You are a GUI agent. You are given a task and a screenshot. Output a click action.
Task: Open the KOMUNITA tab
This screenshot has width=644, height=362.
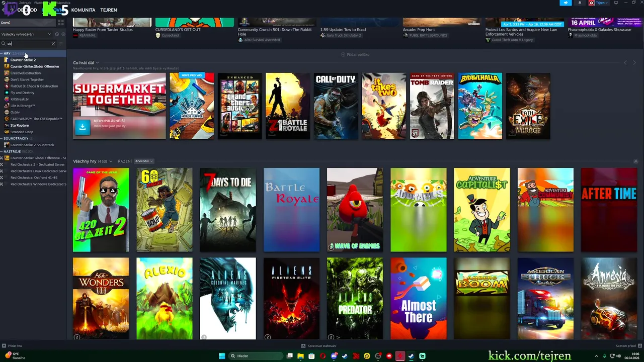(83, 10)
